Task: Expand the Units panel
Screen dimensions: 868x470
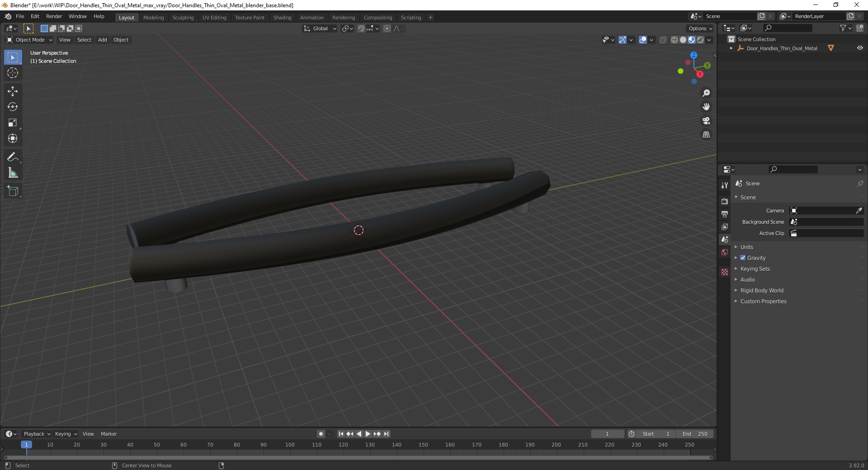Action: (x=746, y=247)
